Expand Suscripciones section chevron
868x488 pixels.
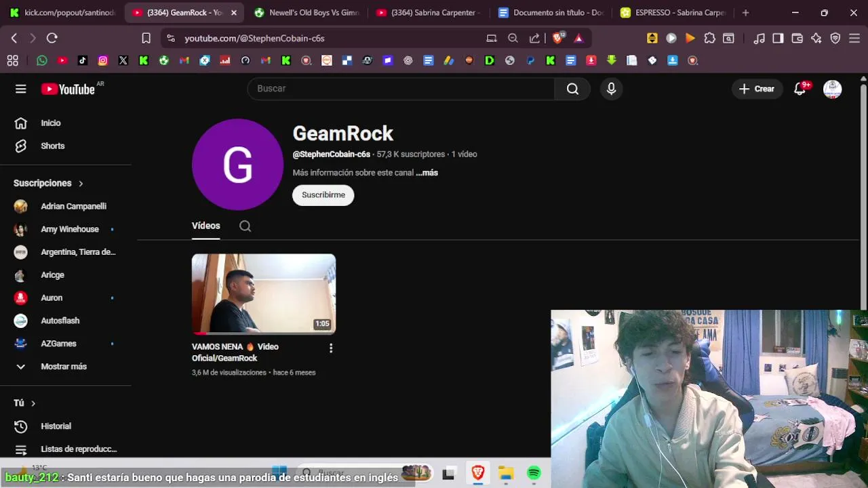[x=81, y=184]
